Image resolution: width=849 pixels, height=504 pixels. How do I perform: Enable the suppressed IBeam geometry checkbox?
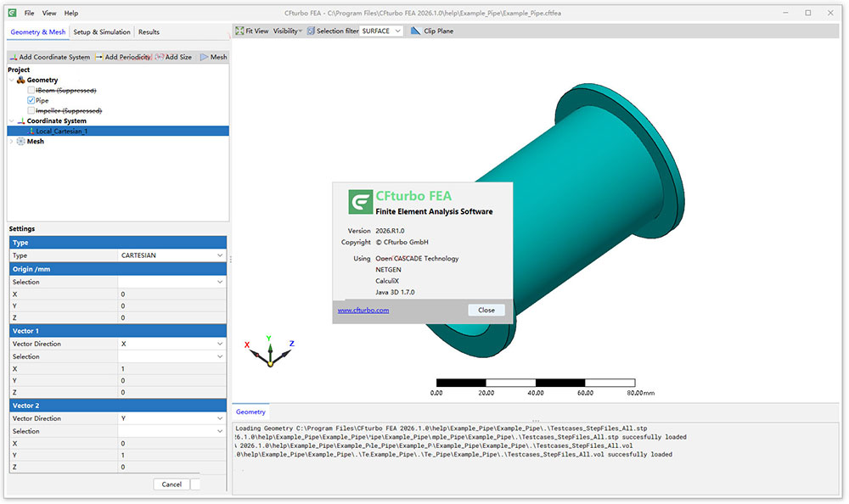(x=31, y=90)
